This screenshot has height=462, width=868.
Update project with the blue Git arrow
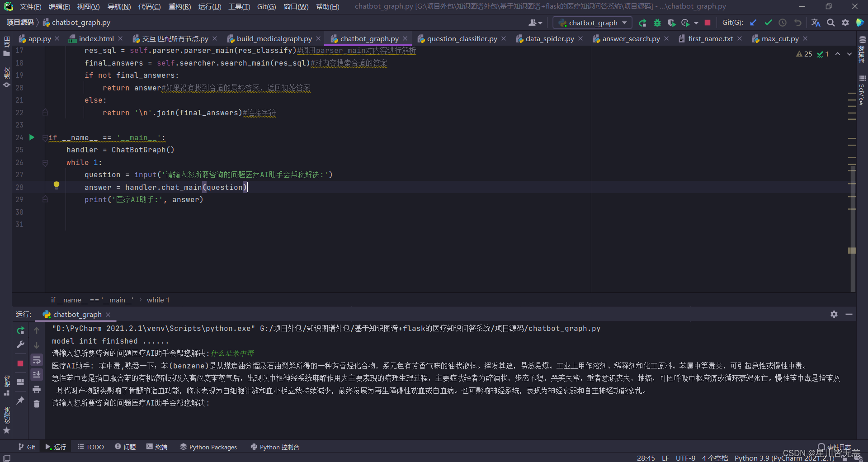753,22
